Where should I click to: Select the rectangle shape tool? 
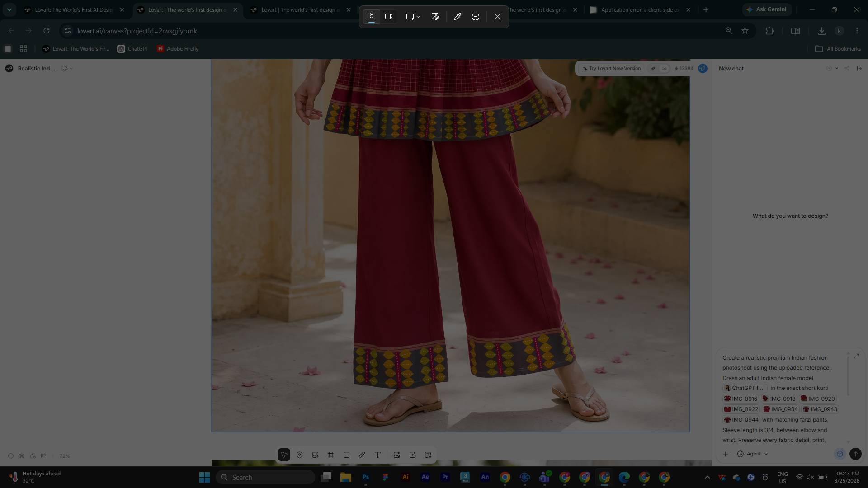(x=346, y=455)
